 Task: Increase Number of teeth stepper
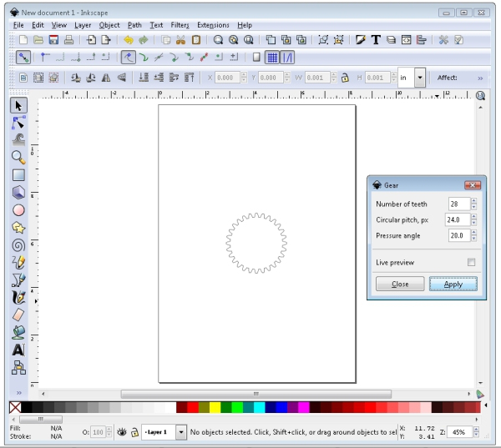point(473,201)
